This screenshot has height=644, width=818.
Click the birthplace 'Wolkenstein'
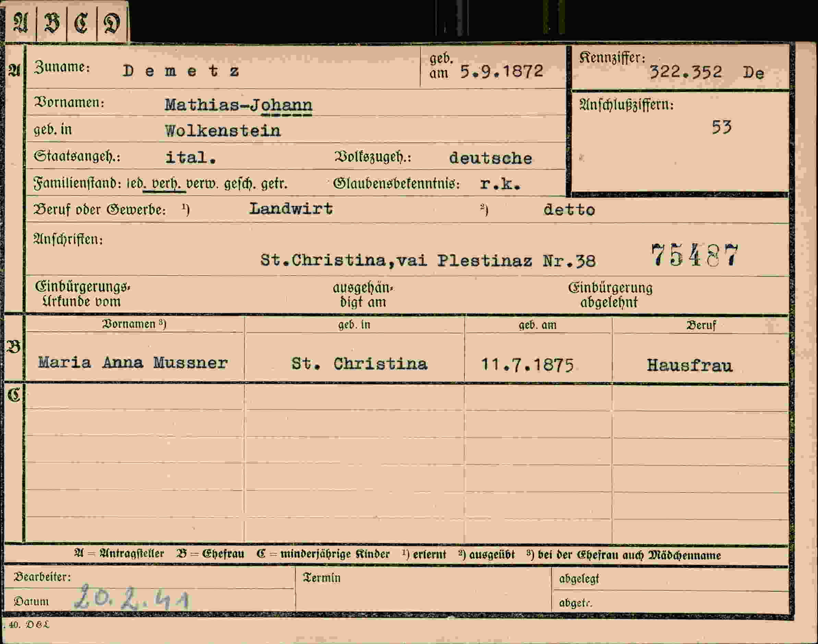point(223,131)
